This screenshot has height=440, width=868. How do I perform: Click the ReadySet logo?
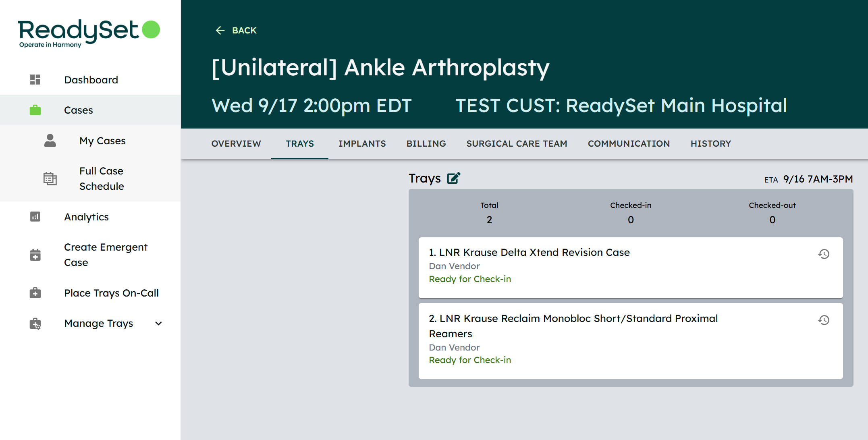pyautogui.click(x=89, y=33)
